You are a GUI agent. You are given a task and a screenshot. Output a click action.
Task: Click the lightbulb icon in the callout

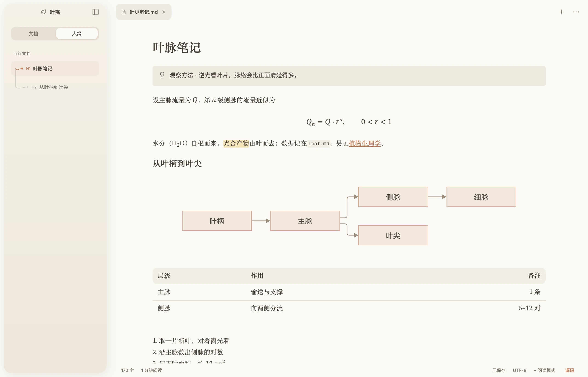tap(162, 75)
